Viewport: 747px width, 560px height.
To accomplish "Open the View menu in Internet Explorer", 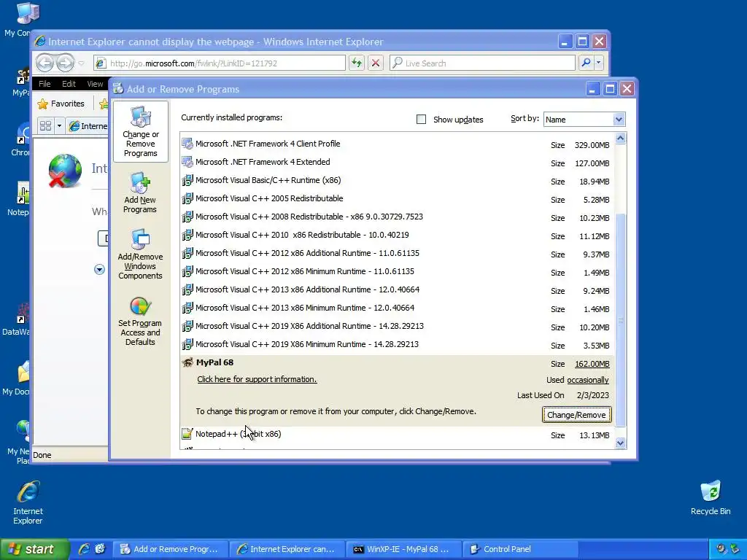I will 95,84.
